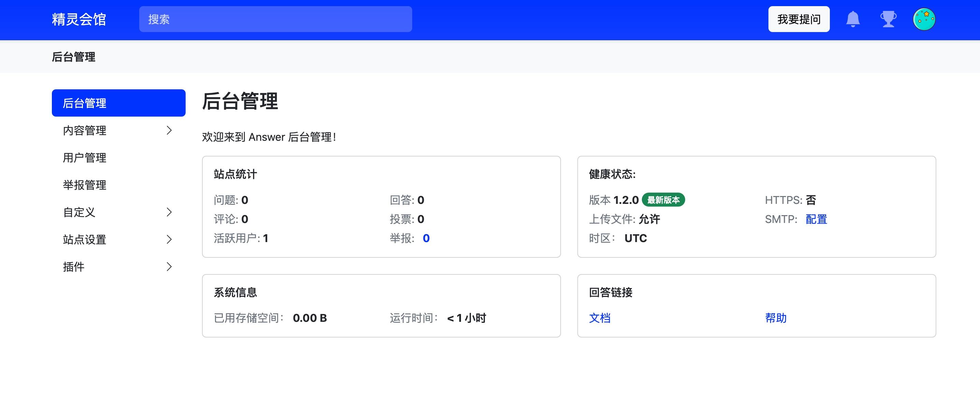This screenshot has height=420, width=980.
Task: Expand the 内容管理 chevron
Action: [169, 130]
